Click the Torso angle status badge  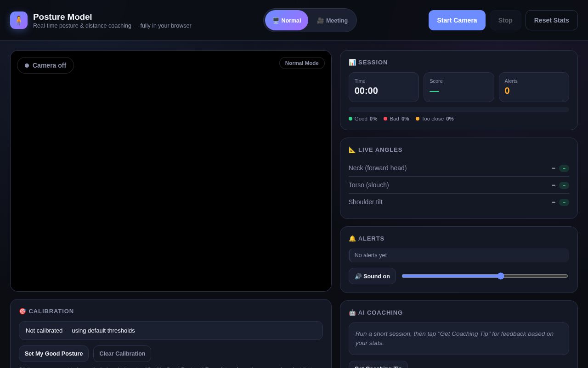(x=564, y=185)
